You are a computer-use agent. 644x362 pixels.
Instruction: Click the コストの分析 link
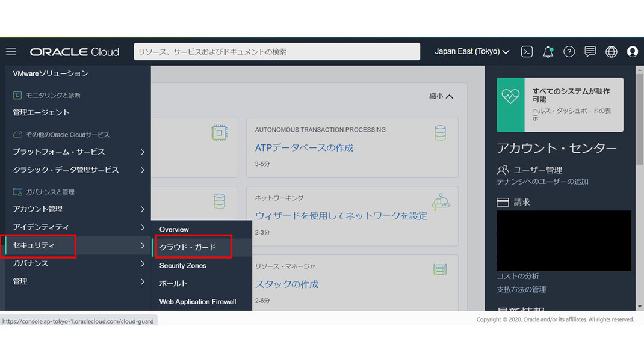click(518, 276)
